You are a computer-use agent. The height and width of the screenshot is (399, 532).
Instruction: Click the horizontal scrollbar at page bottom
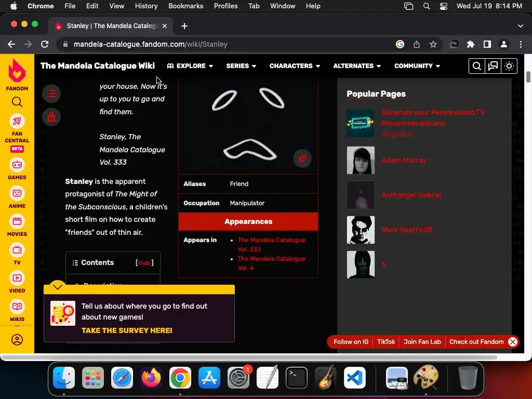point(249,357)
